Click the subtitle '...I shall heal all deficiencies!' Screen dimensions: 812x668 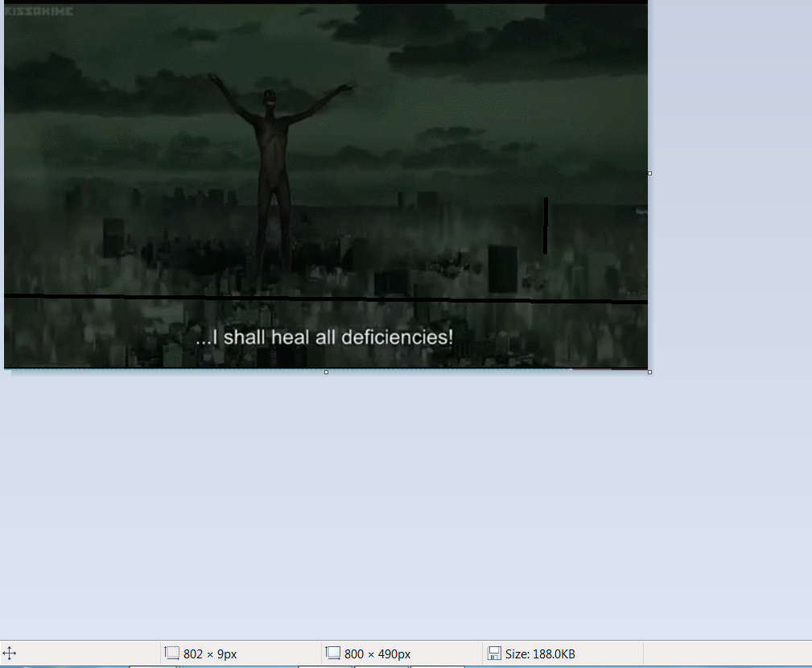324,337
